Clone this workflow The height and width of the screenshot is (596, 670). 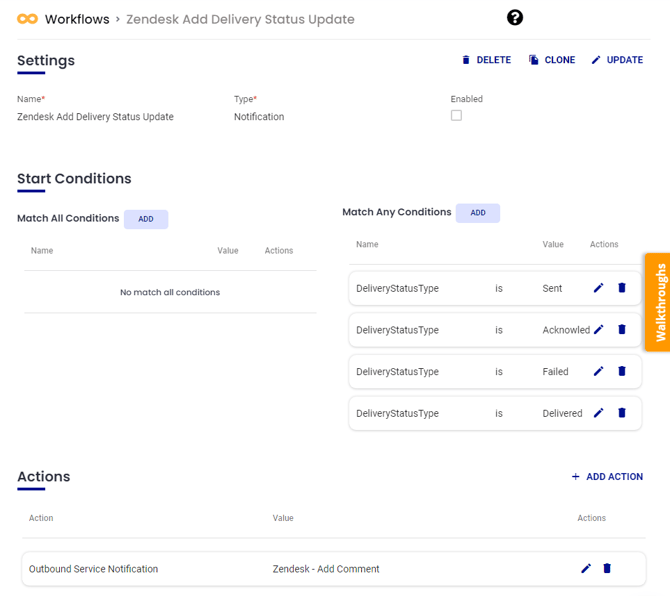point(552,60)
